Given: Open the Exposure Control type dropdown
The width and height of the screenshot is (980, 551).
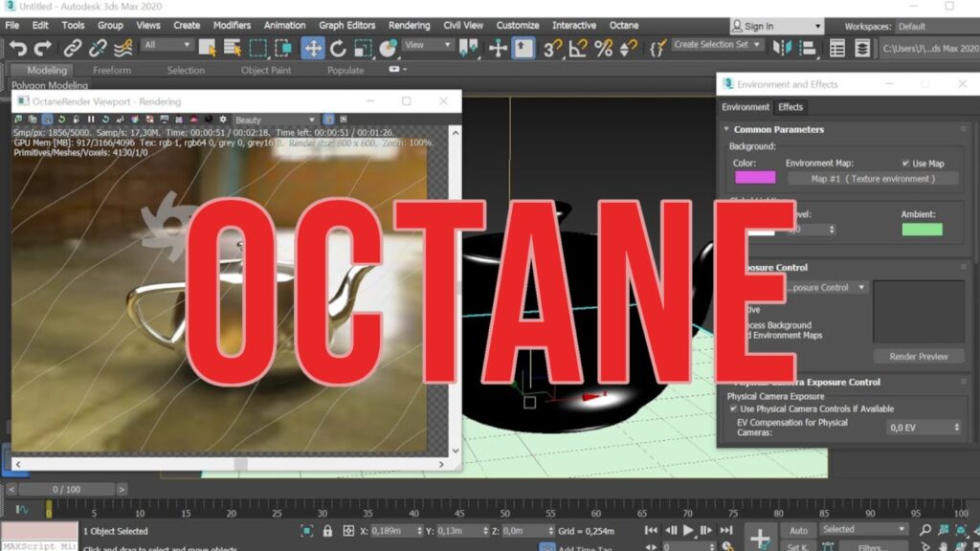Looking at the screenshot, I should 826,287.
